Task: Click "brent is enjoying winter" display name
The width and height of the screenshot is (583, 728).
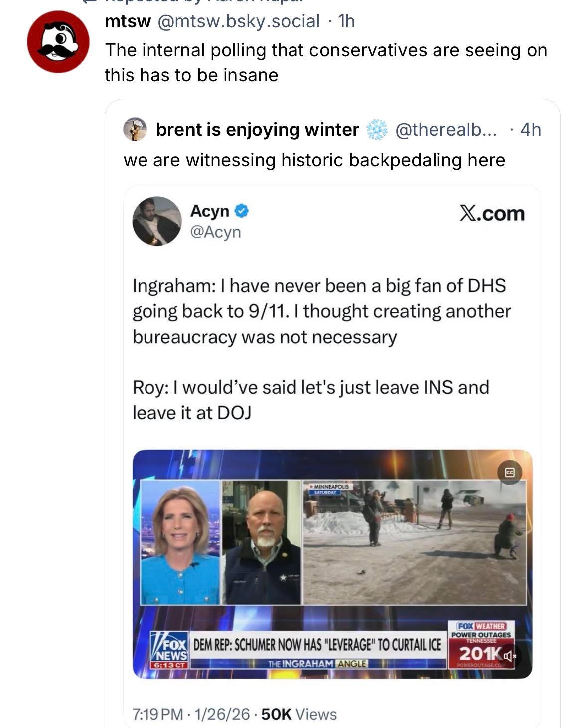Action: 257,130
